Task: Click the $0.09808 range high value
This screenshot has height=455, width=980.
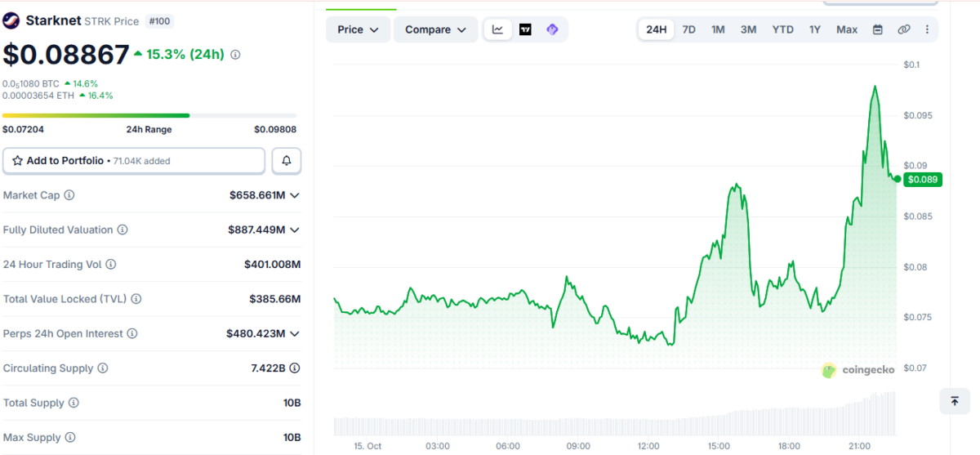Action: 275,129
